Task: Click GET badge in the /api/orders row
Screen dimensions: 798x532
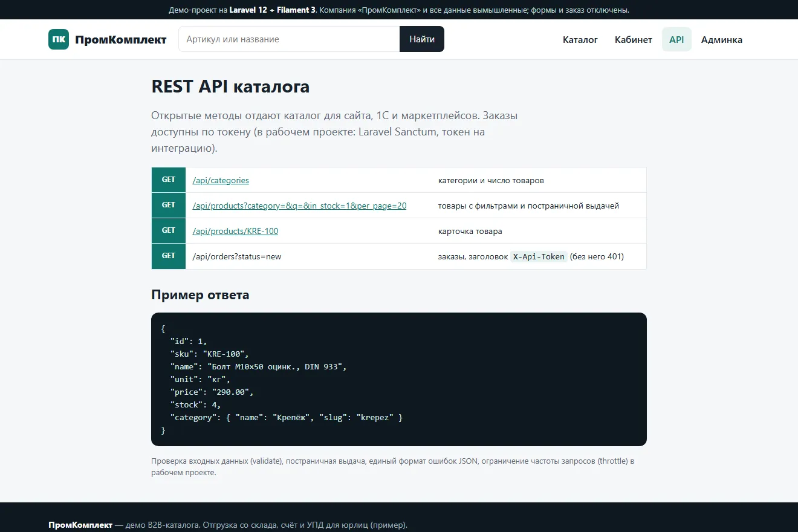Action: pyautogui.click(x=169, y=256)
